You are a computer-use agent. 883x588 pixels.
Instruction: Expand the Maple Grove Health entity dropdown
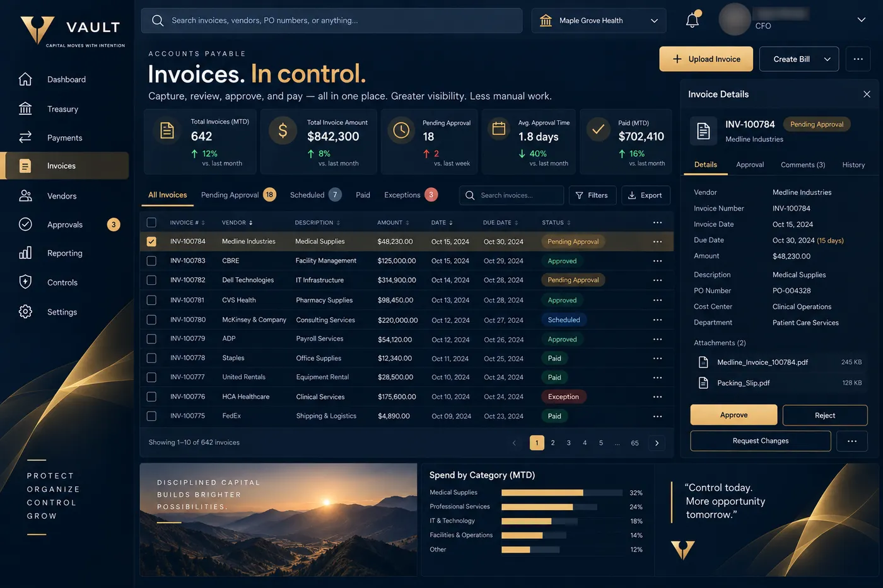pyautogui.click(x=599, y=21)
